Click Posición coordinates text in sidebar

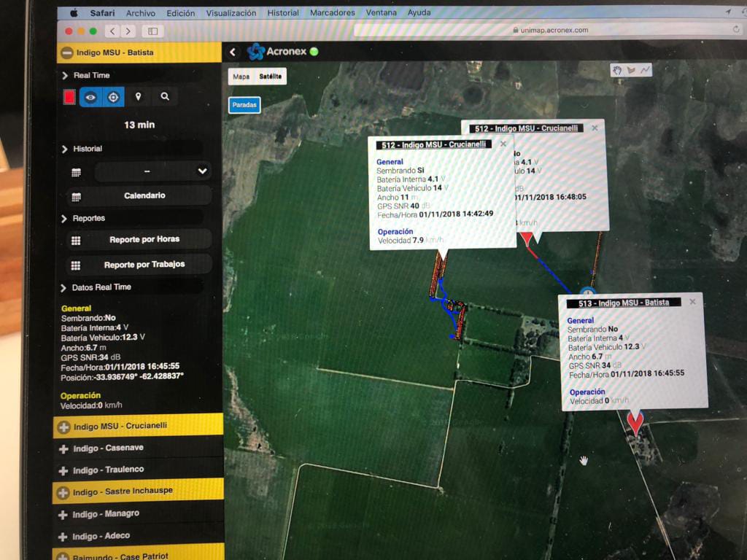click(x=122, y=377)
